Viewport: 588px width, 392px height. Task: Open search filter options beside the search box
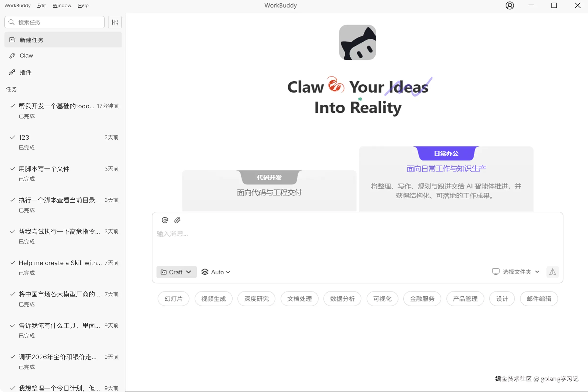(x=114, y=22)
